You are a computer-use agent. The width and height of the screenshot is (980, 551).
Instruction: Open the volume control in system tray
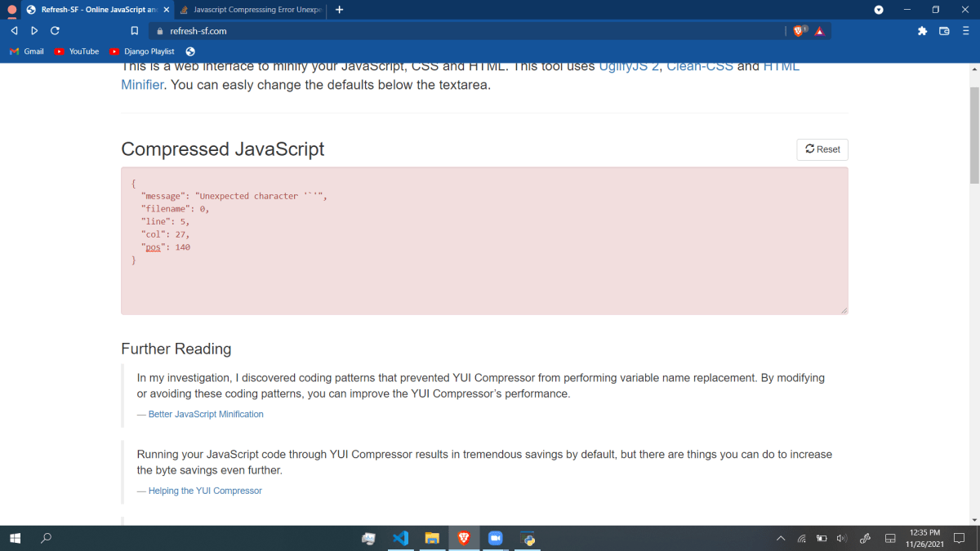[x=841, y=538]
